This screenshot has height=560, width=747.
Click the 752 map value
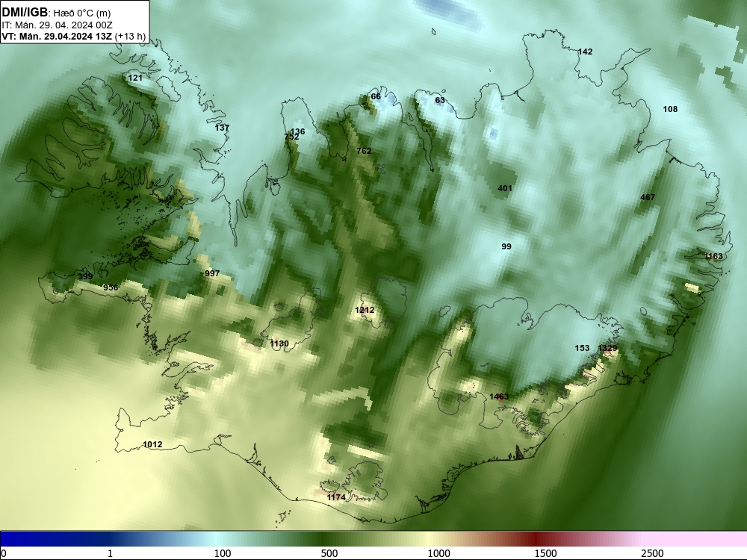tap(291, 137)
